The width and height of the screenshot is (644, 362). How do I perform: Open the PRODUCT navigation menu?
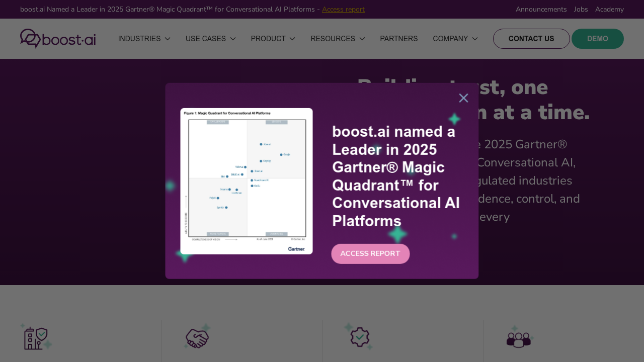coord(273,38)
